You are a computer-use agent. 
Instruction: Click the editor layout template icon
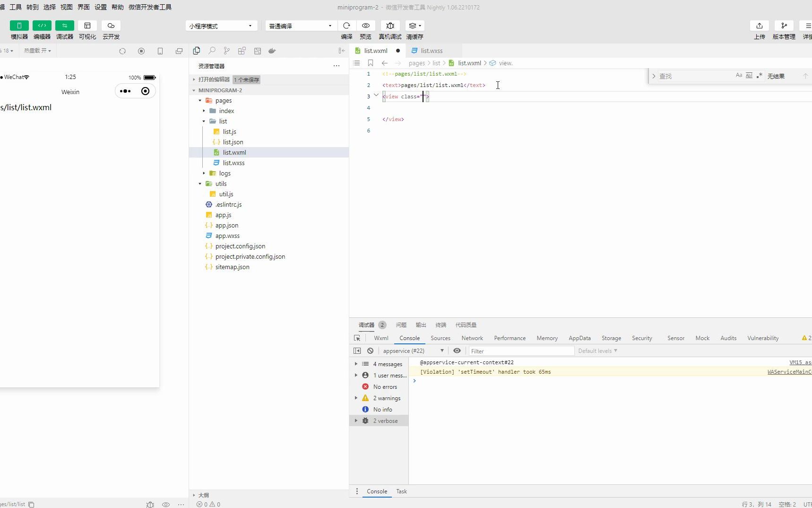click(258, 51)
